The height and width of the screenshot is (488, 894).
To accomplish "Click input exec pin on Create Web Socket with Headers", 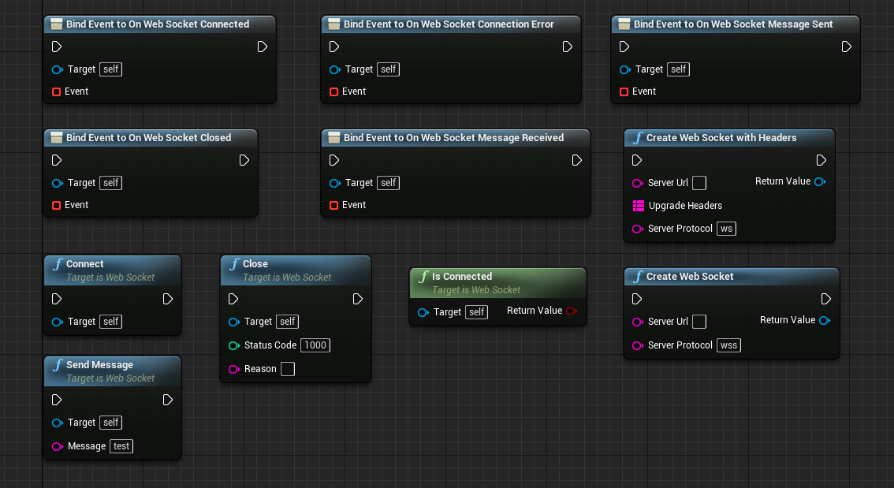I will (x=637, y=160).
